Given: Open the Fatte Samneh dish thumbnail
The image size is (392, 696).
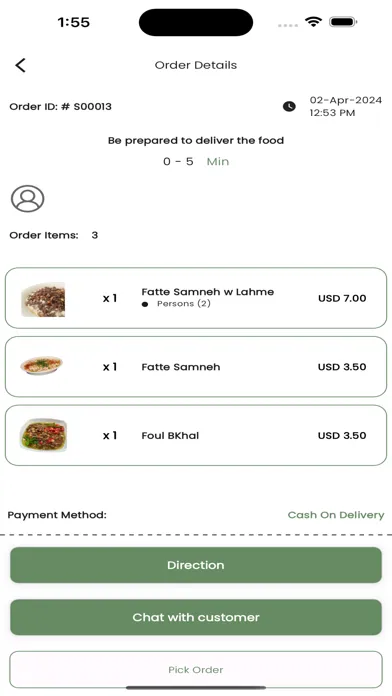Looking at the screenshot, I should pos(41,366).
